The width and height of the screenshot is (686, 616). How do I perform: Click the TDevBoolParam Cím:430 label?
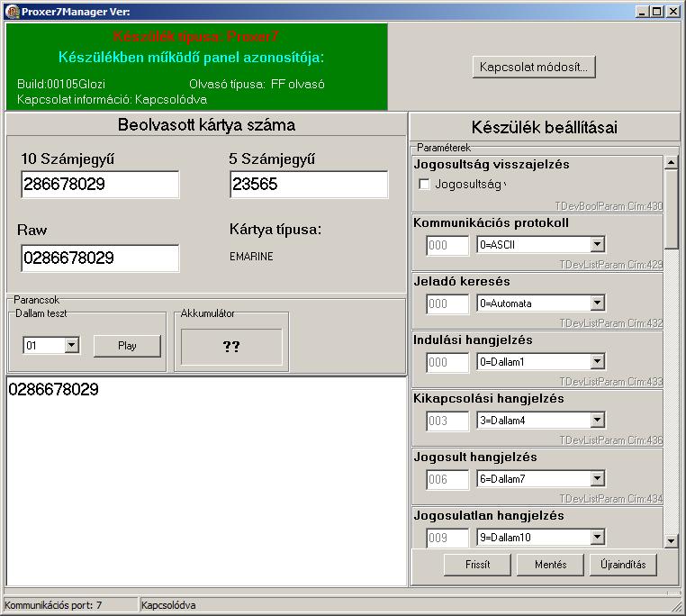click(x=609, y=205)
